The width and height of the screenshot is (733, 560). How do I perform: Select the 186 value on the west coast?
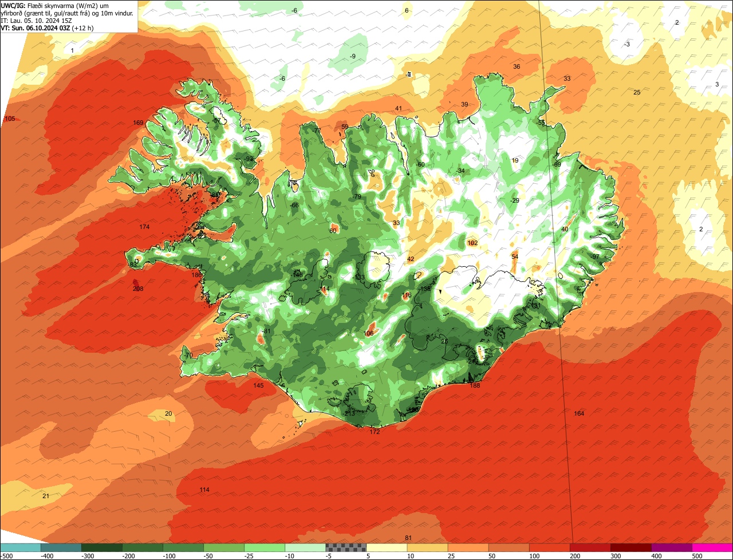click(196, 275)
